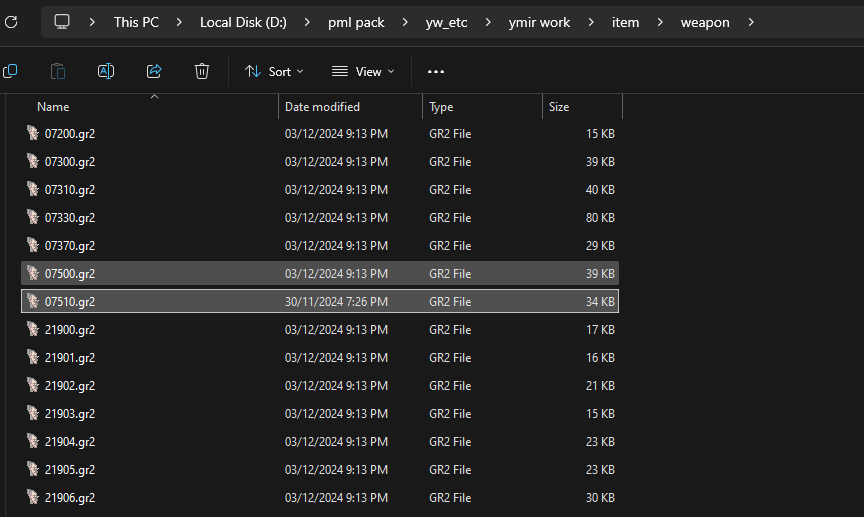This screenshot has height=517, width=864.
Task: Select the file 21906.gr2
Action: [x=70, y=497]
